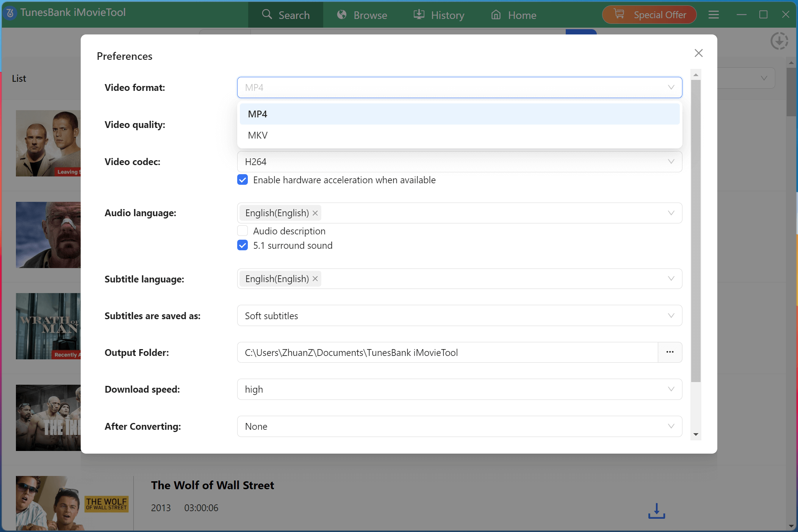Viewport: 798px width, 532px height.
Task: Click the Special Offer cart icon
Action: pos(619,14)
